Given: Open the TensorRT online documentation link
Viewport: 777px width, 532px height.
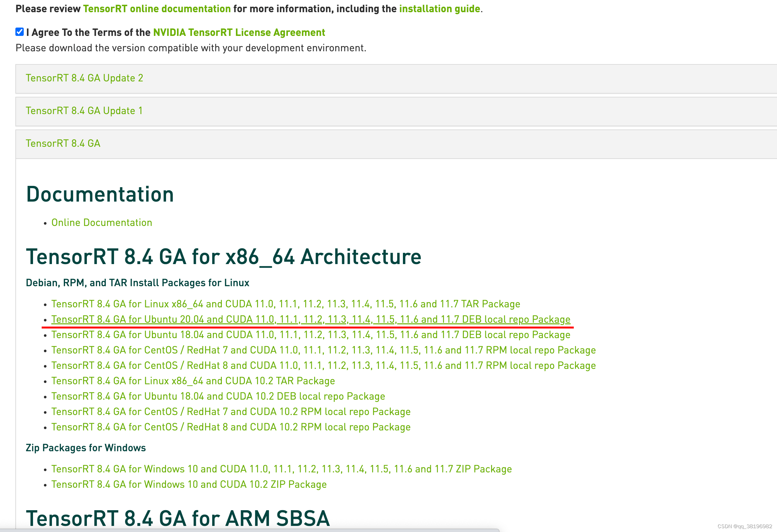Looking at the screenshot, I should pyautogui.click(x=157, y=9).
